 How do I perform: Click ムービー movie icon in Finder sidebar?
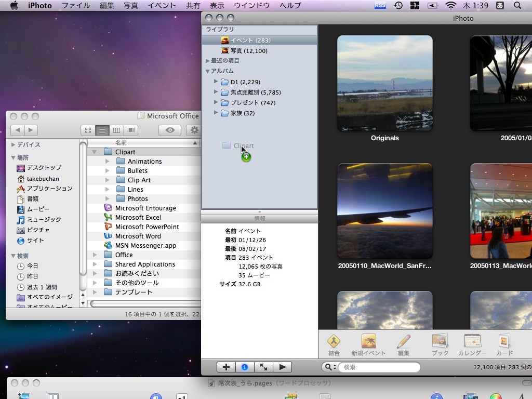[21, 210]
